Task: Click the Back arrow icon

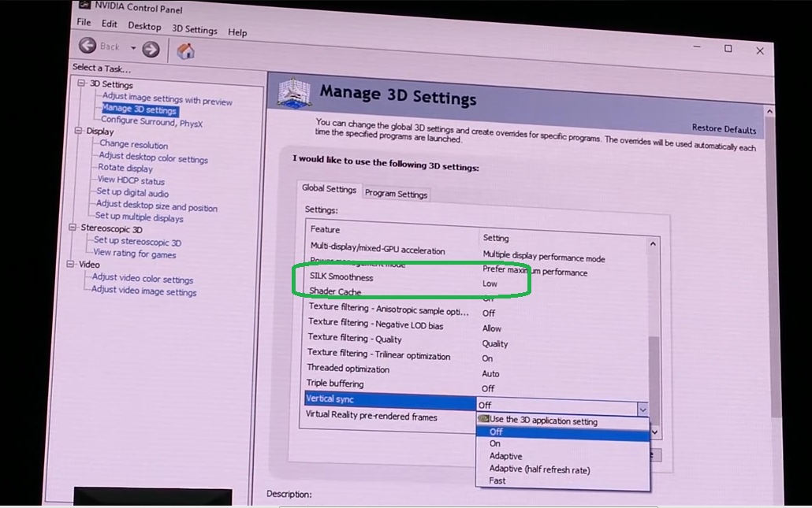Action: [x=88, y=46]
